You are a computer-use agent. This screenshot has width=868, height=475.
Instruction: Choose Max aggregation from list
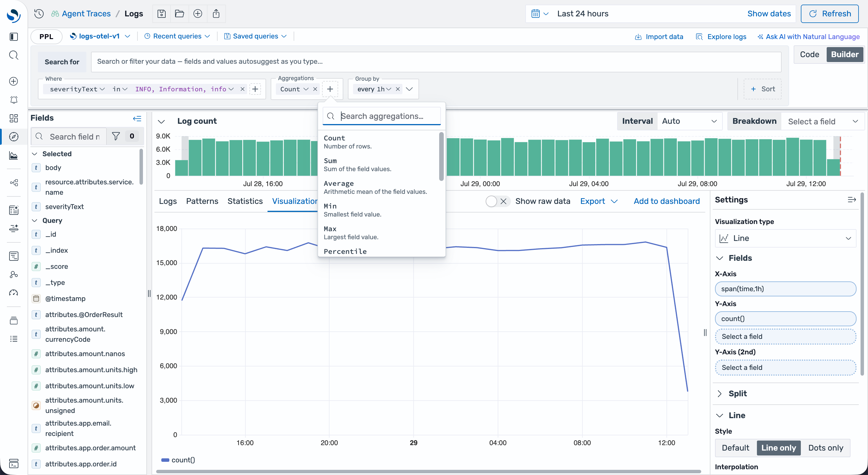pyautogui.click(x=379, y=233)
